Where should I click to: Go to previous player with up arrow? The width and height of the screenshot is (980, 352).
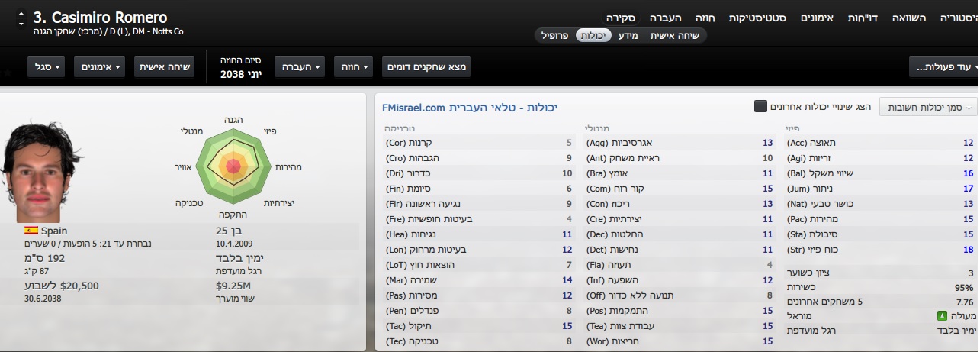pos(20,12)
